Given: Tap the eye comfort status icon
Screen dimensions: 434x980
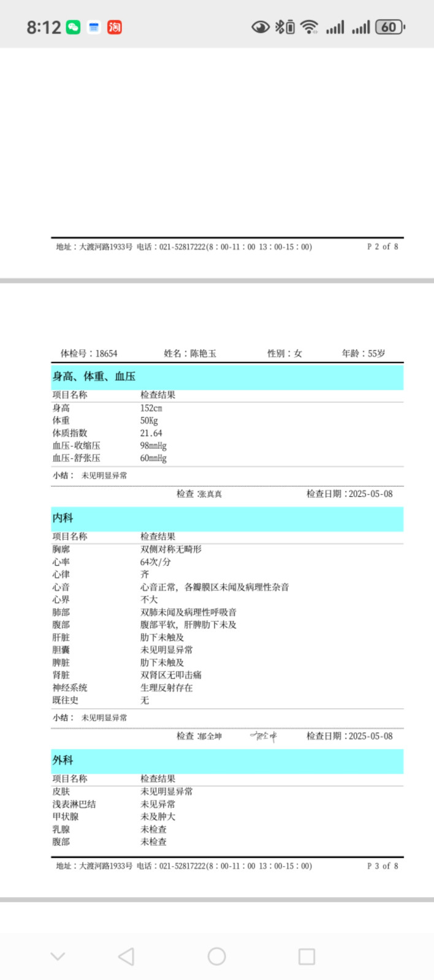Looking at the screenshot, I should coord(261,27).
